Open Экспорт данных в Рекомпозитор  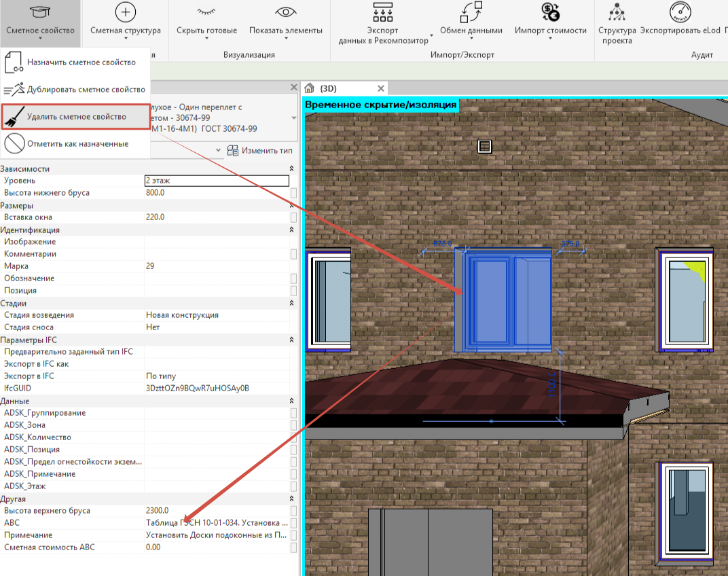pos(383,23)
